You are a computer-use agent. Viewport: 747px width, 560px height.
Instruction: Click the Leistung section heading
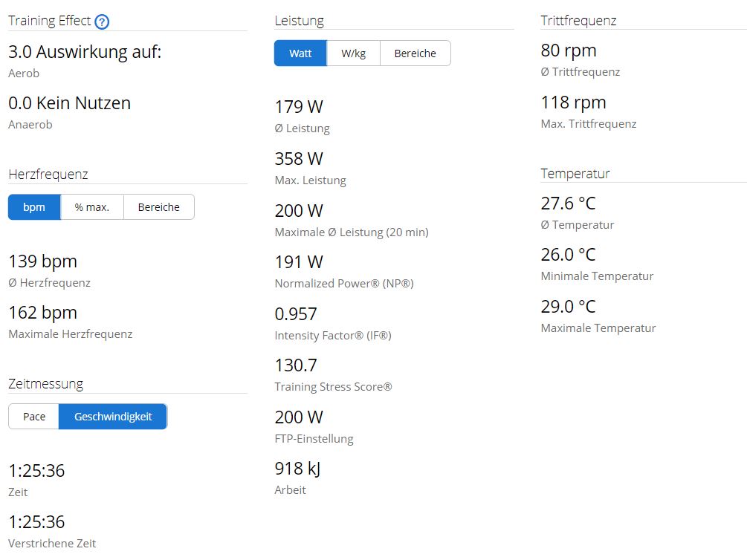coord(299,21)
